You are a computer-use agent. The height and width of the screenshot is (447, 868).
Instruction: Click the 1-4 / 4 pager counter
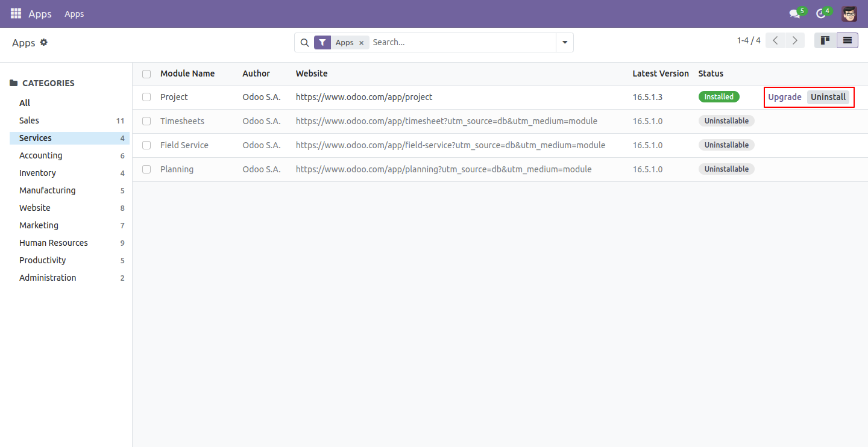click(749, 40)
